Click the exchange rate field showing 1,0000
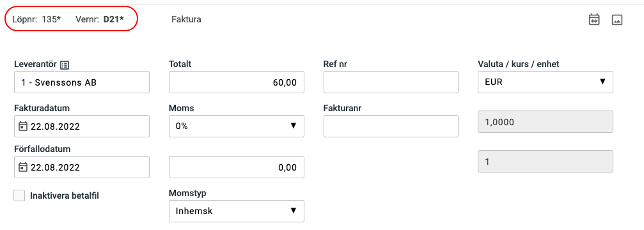The height and width of the screenshot is (230, 644). pos(546,122)
